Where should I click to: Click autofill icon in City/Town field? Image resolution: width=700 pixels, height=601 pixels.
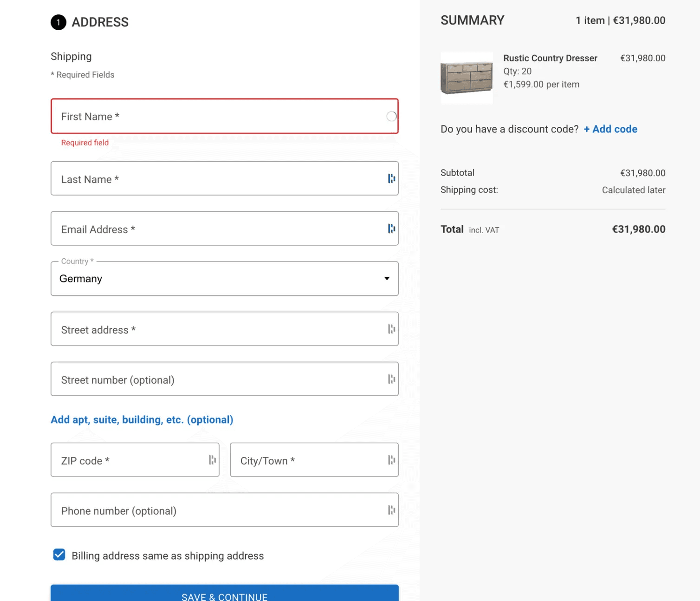(392, 459)
